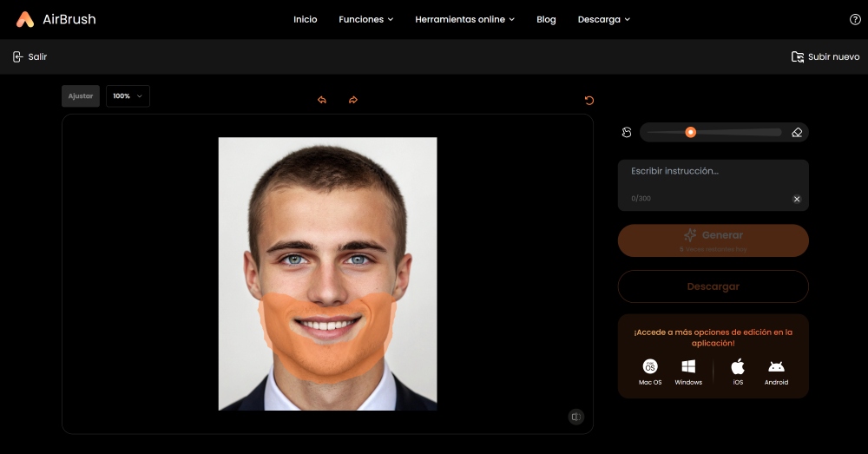The width and height of the screenshot is (868, 454).
Task: Click the Windows download icon
Action: [x=688, y=366]
